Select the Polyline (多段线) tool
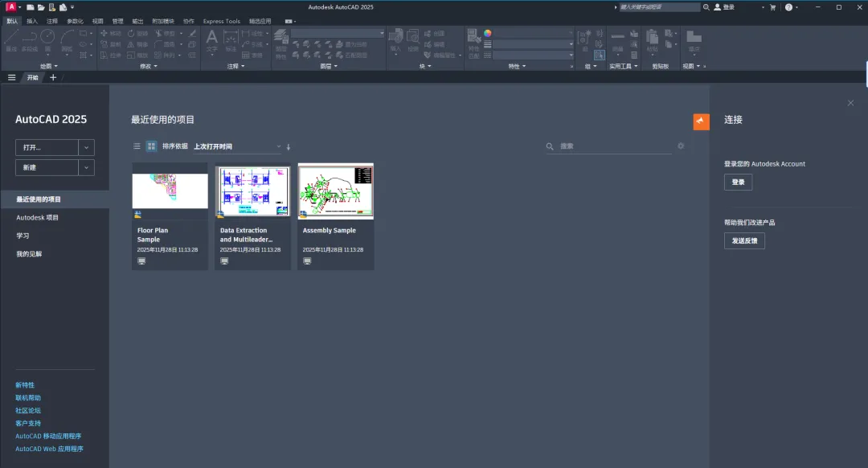Screen dimensions: 868x468 tap(30, 40)
